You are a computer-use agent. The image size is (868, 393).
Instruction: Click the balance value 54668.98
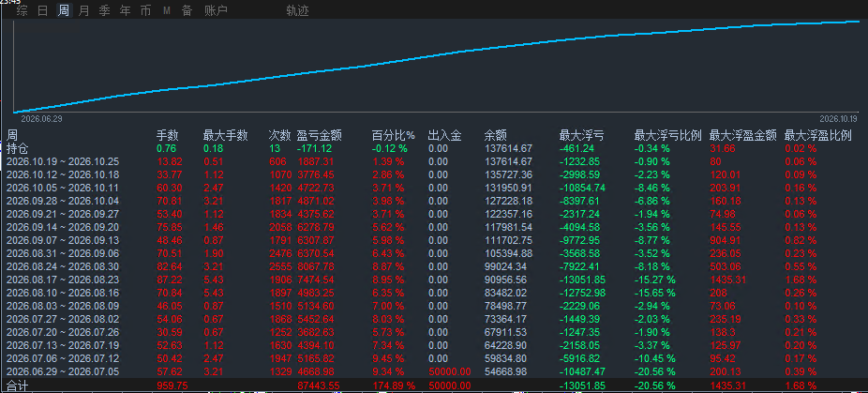505,371
